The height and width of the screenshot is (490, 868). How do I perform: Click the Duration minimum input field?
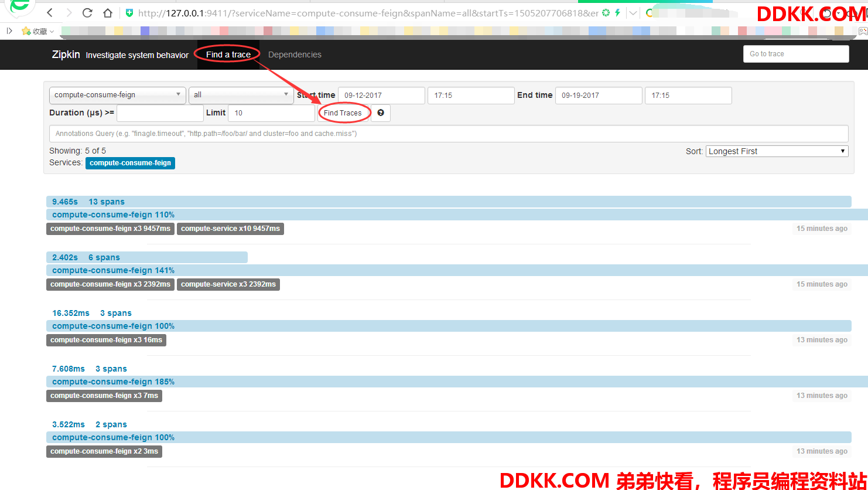tap(160, 113)
